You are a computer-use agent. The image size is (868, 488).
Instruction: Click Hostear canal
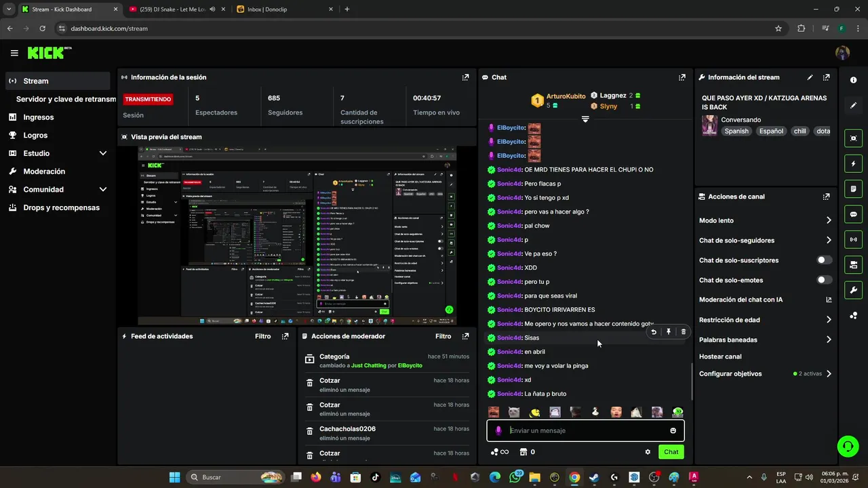coord(720,357)
